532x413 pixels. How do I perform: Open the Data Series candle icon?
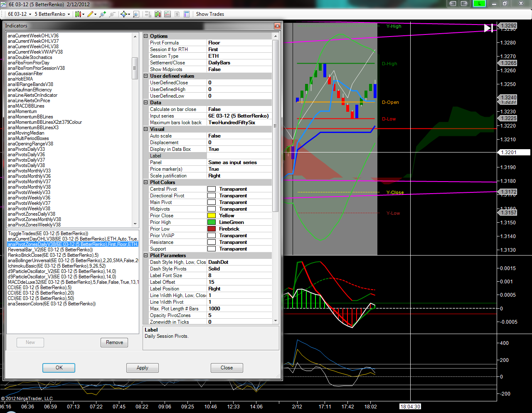(x=158, y=14)
